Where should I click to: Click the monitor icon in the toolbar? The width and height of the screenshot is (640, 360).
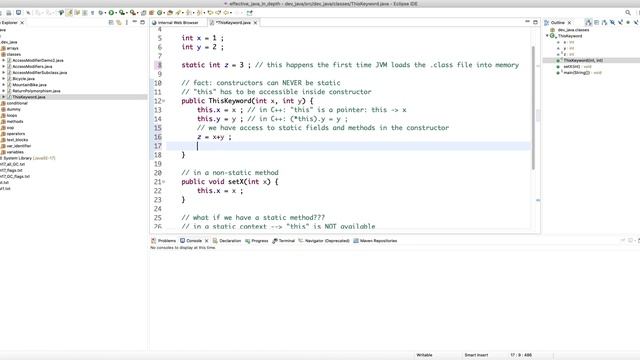coord(18,13)
